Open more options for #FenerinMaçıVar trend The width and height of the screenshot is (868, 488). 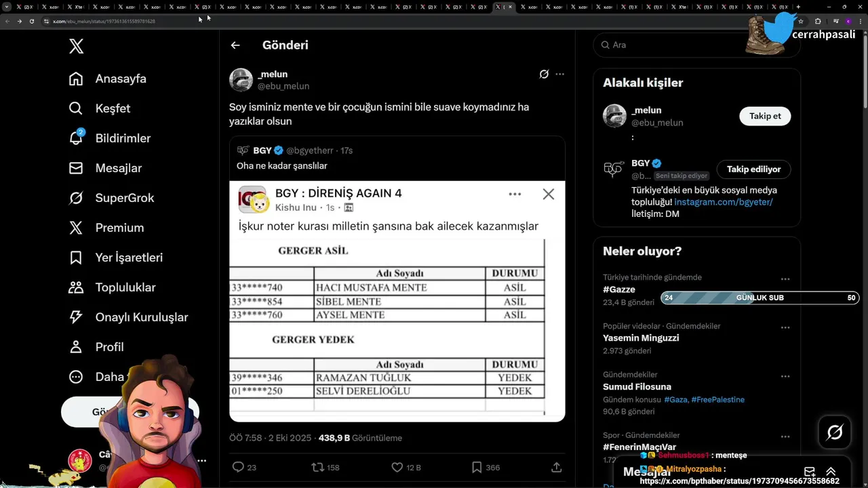pyautogui.click(x=785, y=437)
